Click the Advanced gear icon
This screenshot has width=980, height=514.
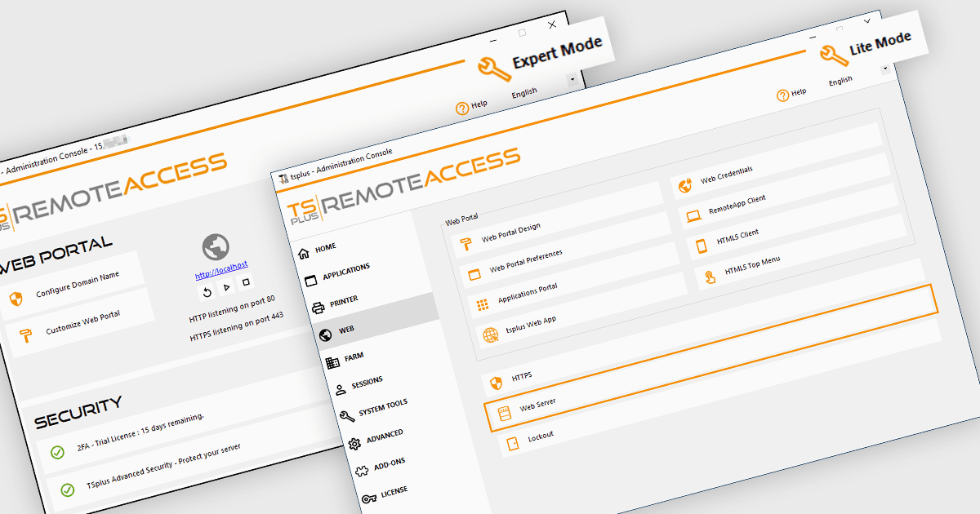[x=354, y=445]
